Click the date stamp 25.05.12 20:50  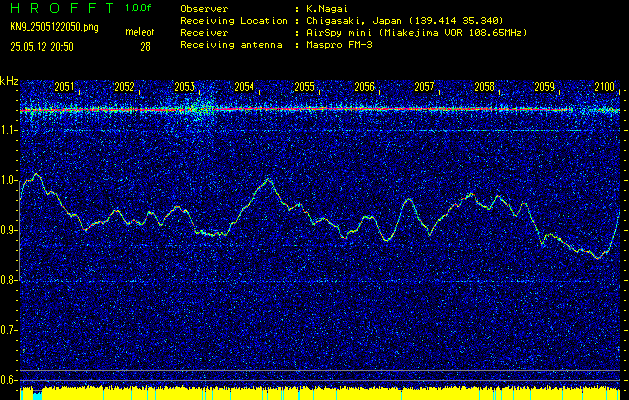pos(42,47)
